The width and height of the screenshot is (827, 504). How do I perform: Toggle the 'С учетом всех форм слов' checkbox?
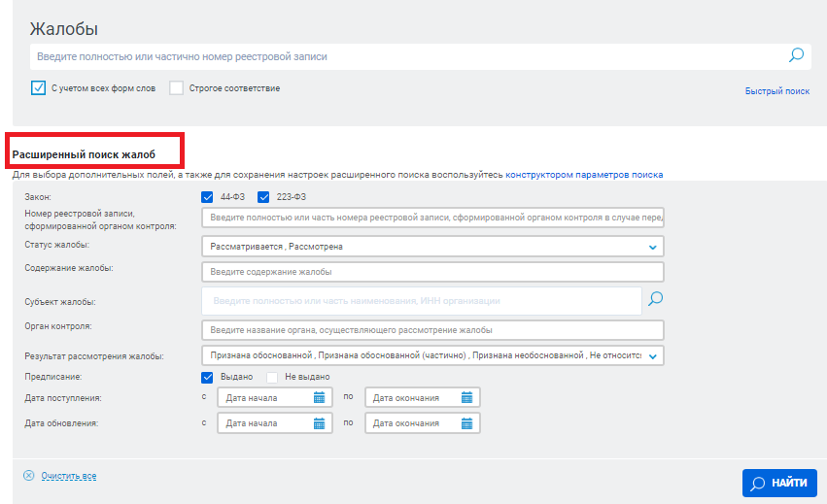(x=39, y=88)
